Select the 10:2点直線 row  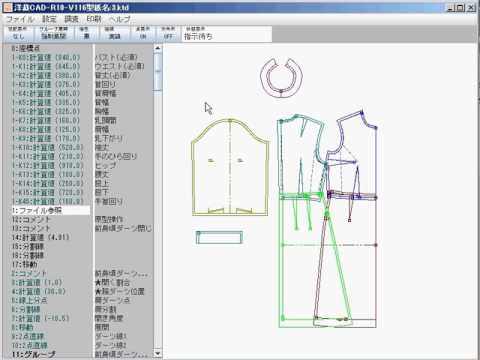[30, 346]
